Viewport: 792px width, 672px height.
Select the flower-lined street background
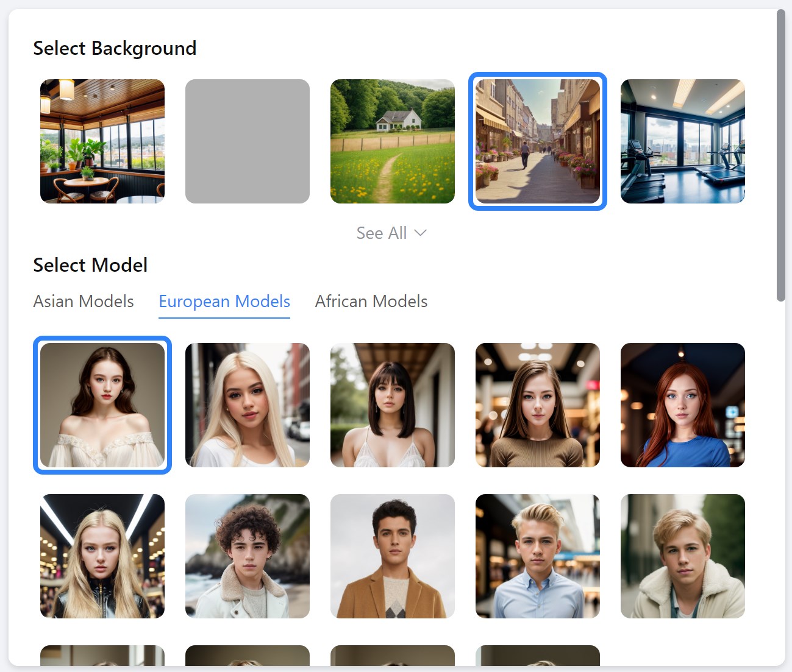pos(538,141)
